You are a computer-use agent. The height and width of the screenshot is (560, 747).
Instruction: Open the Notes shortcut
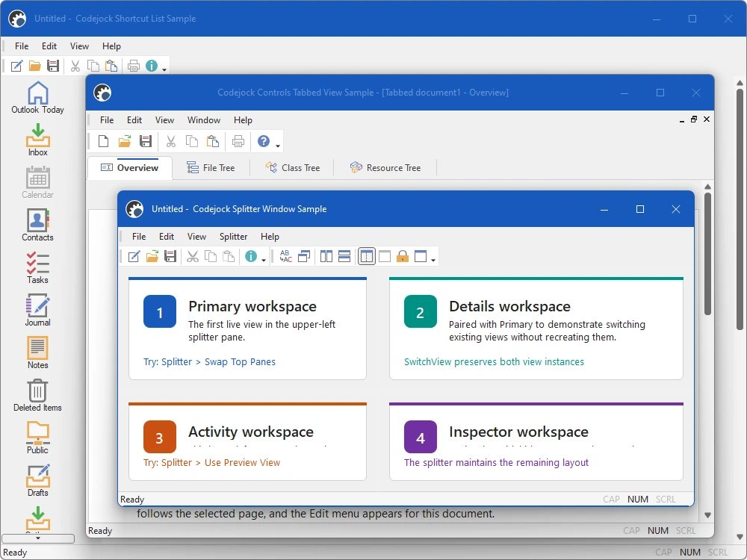pos(37,353)
